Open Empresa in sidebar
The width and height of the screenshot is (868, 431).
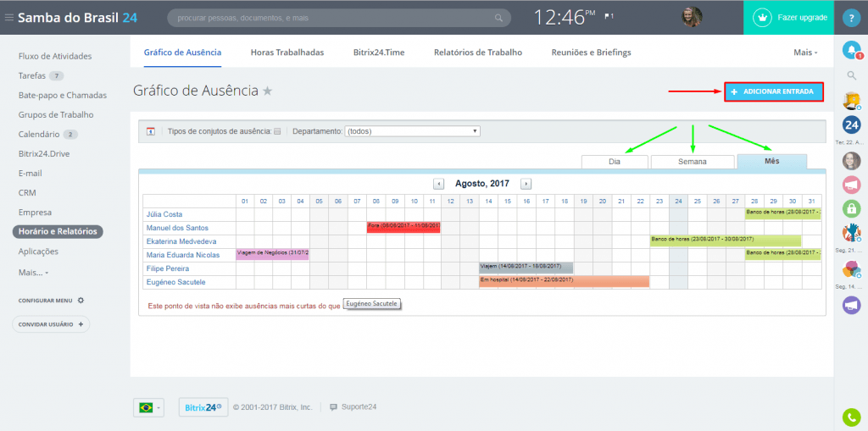[35, 212]
